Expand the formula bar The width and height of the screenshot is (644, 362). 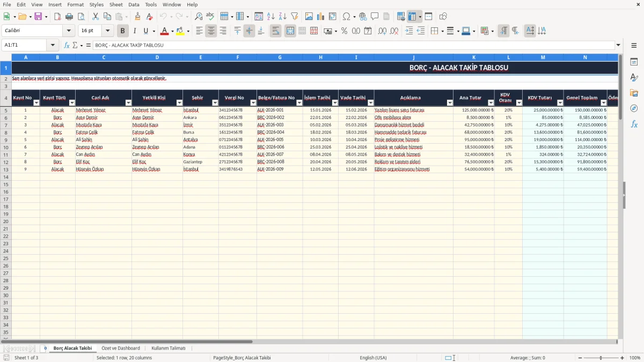(x=618, y=45)
